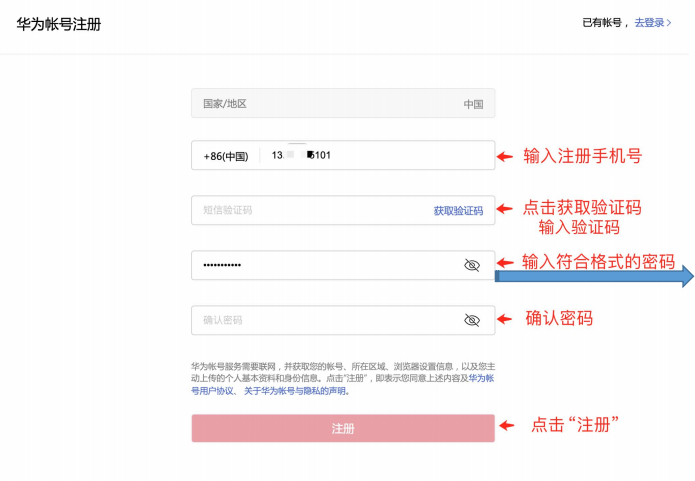This screenshot has height=481, width=695.
Task: Open the 国家/地区 country selector
Action: 342,104
